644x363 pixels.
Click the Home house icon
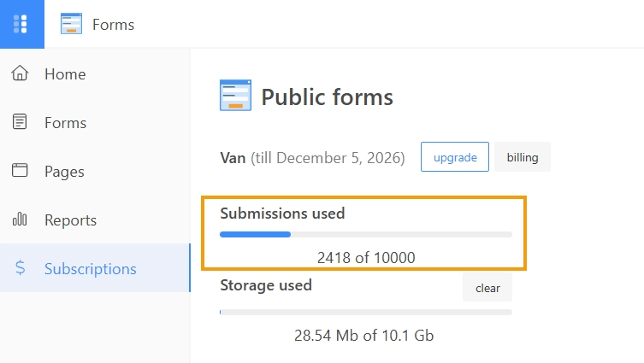tap(20, 73)
